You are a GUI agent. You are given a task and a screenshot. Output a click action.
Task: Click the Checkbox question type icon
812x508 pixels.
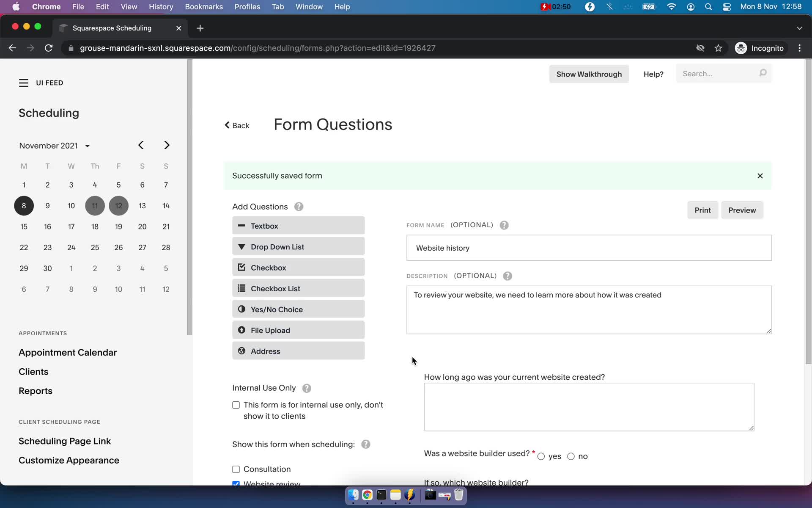point(241,267)
